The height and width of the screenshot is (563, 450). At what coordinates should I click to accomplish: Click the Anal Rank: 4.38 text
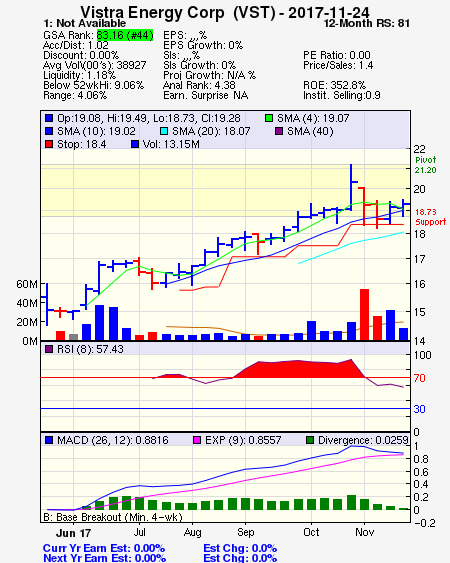(x=199, y=85)
